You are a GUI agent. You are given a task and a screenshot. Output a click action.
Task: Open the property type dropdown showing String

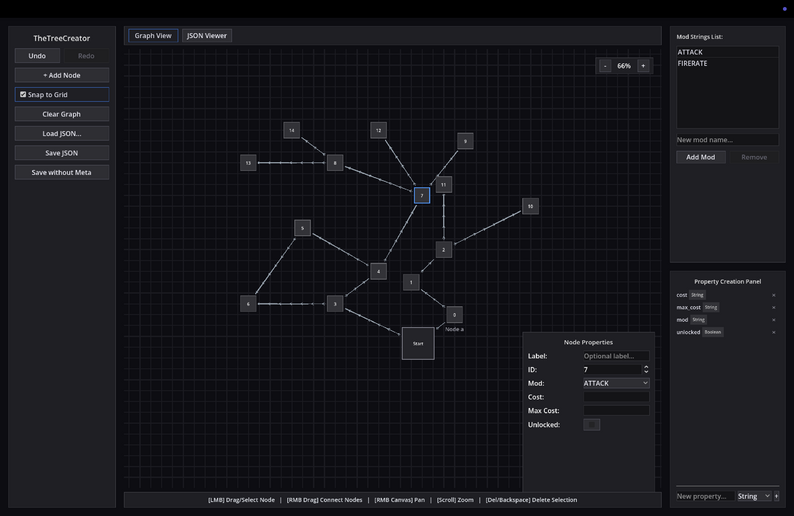[754, 496]
